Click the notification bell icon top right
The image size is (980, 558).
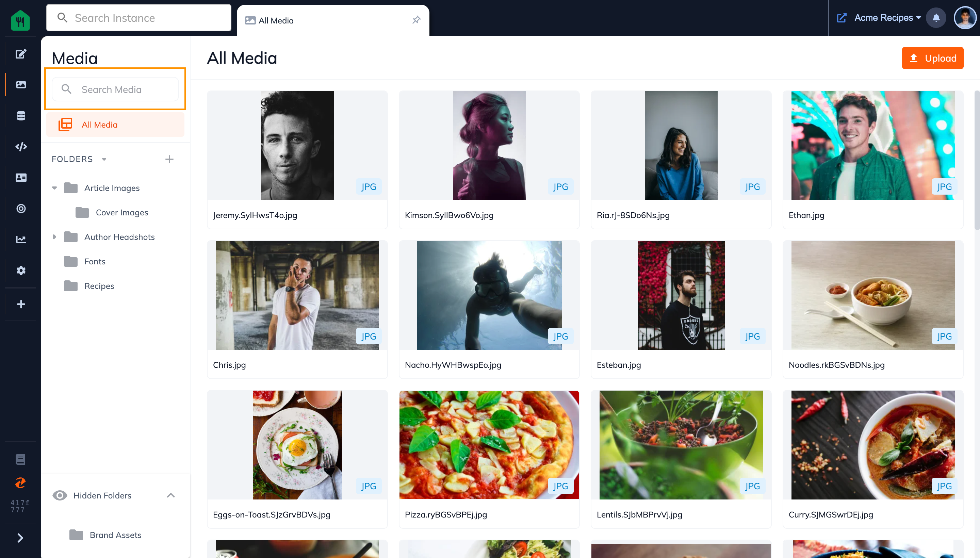pos(936,17)
